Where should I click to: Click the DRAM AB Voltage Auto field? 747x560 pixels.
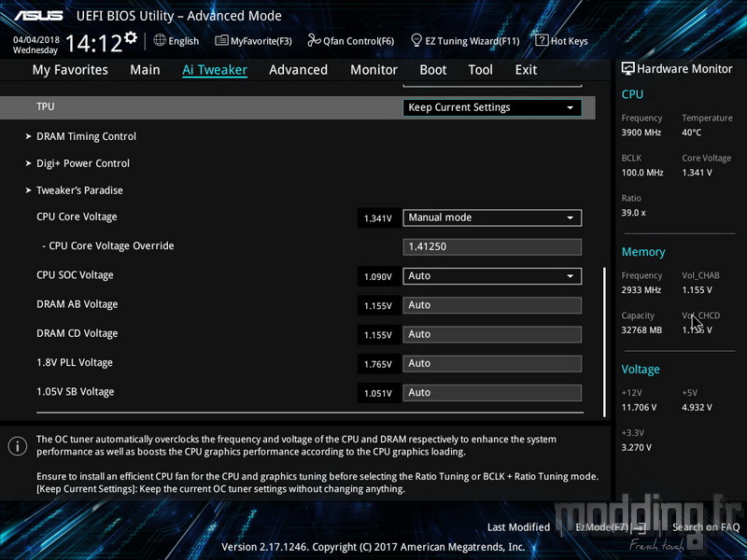tap(492, 305)
